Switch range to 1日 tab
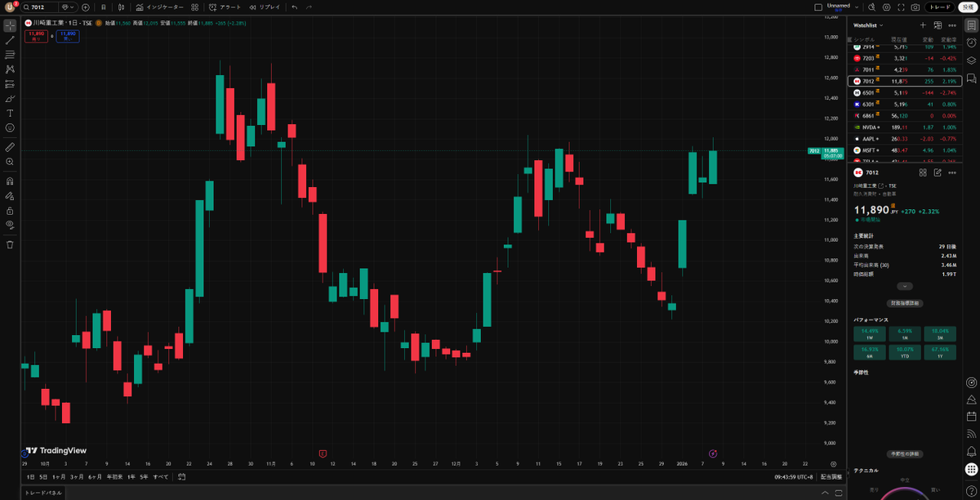 31,476
